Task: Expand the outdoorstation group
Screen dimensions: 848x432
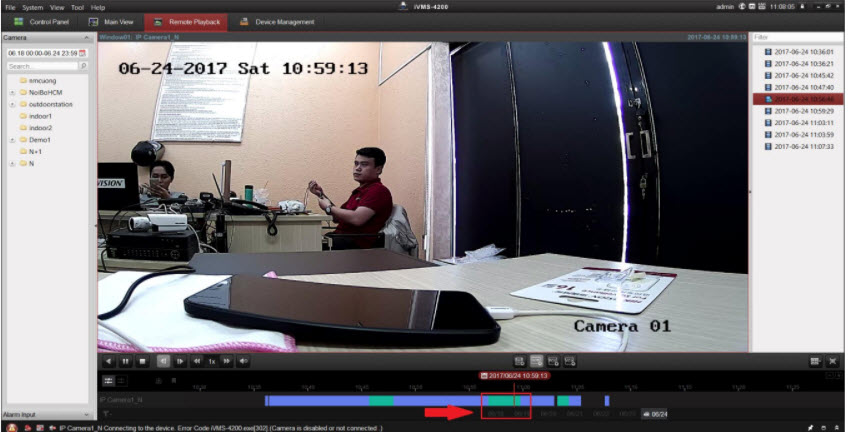Action: click(x=11, y=104)
